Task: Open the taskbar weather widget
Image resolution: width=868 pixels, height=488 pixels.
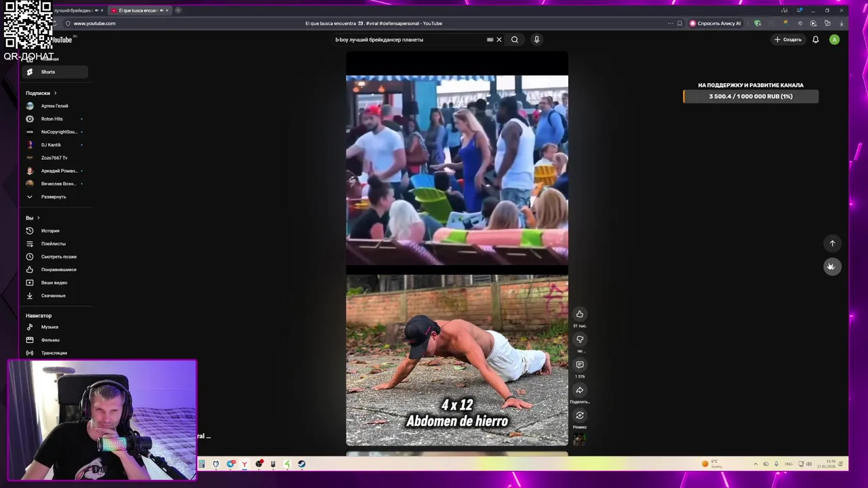Action: click(x=711, y=464)
